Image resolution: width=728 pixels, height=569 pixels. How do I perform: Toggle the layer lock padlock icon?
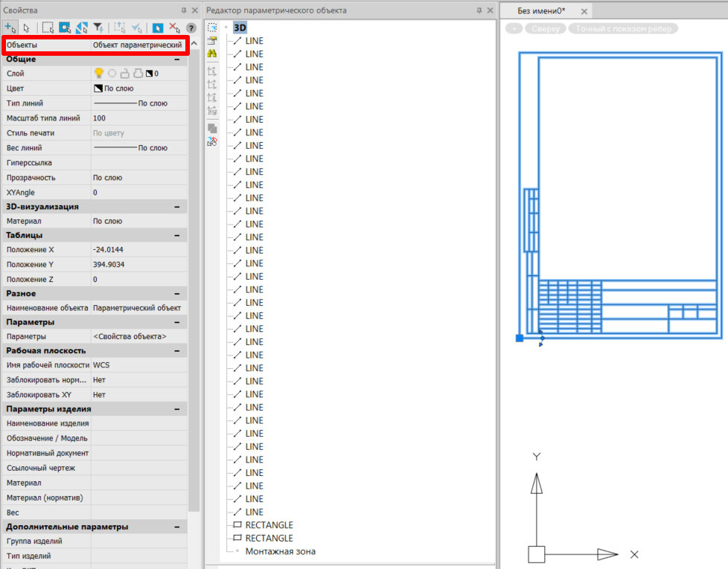click(x=125, y=74)
